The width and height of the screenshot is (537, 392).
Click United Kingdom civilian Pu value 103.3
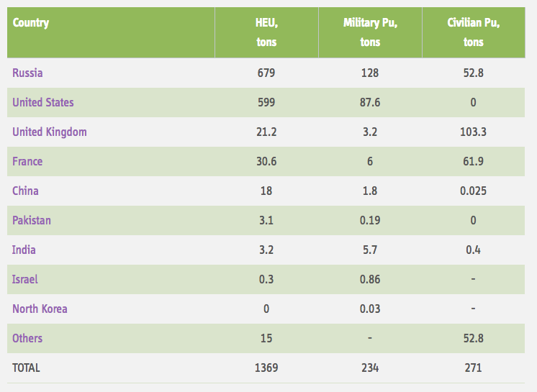pyautogui.click(x=473, y=132)
